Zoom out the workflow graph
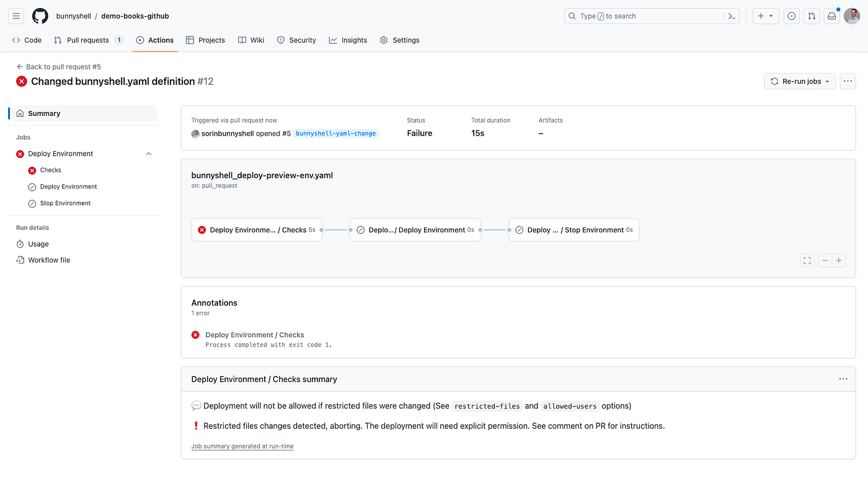 click(x=825, y=261)
